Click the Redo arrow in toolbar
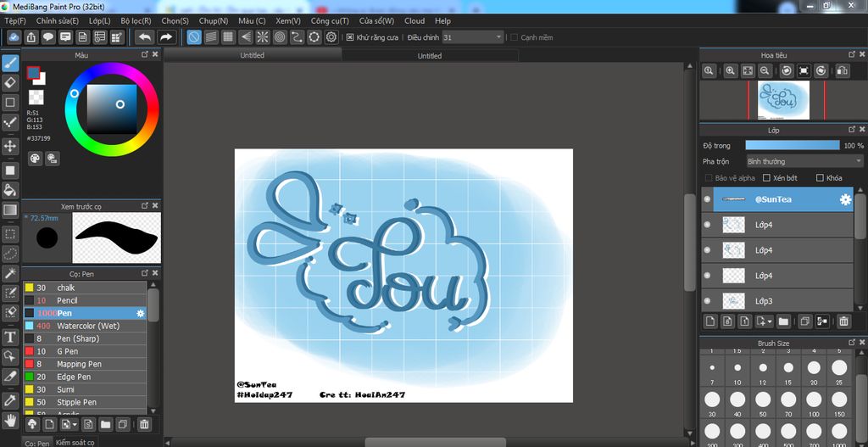This screenshot has width=868, height=447. (165, 37)
